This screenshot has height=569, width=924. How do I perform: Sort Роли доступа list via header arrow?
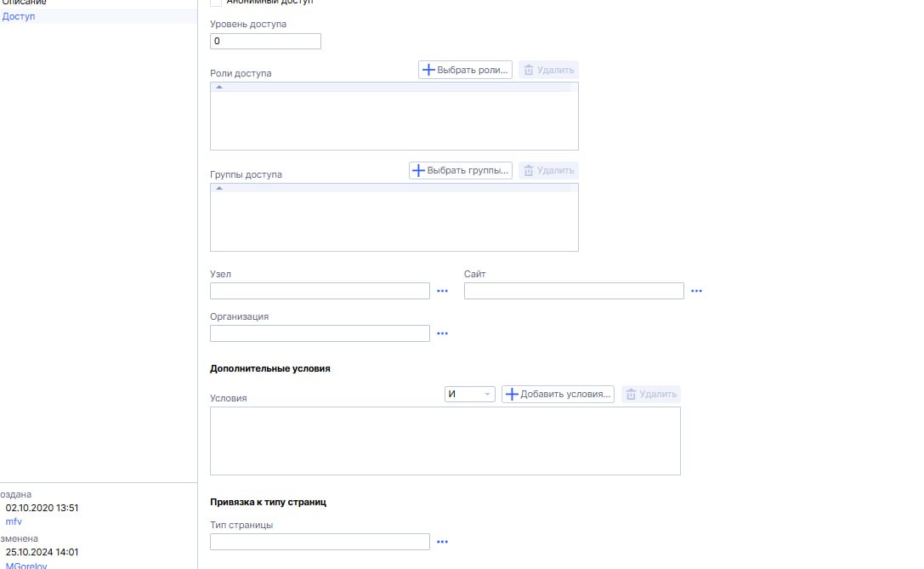219,87
